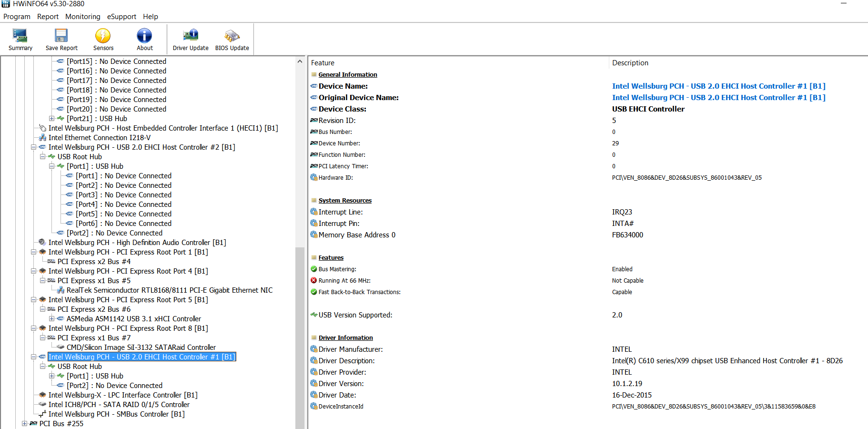The height and width of the screenshot is (429, 868).
Task: Open the Program menu
Action: click(17, 17)
